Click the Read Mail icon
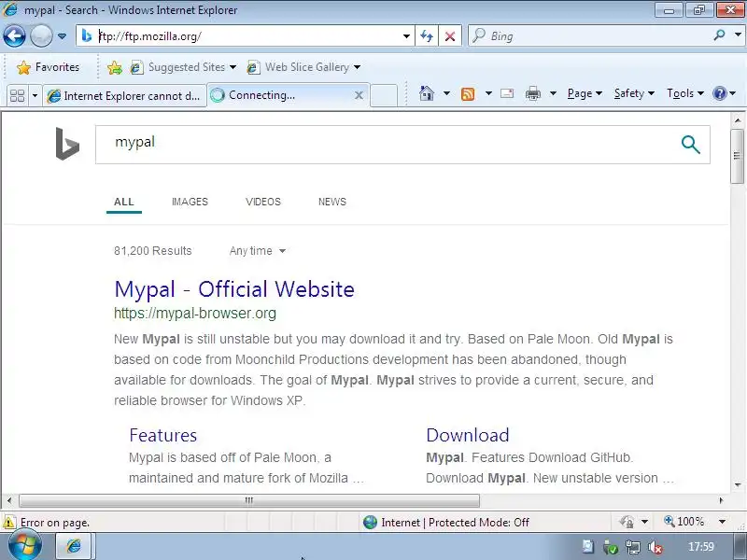Image resolution: width=747 pixels, height=560 pixels. [507, 93]
